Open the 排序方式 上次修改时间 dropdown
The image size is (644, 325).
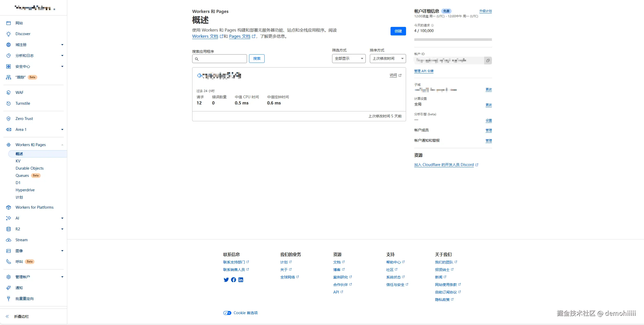[388, 58]
